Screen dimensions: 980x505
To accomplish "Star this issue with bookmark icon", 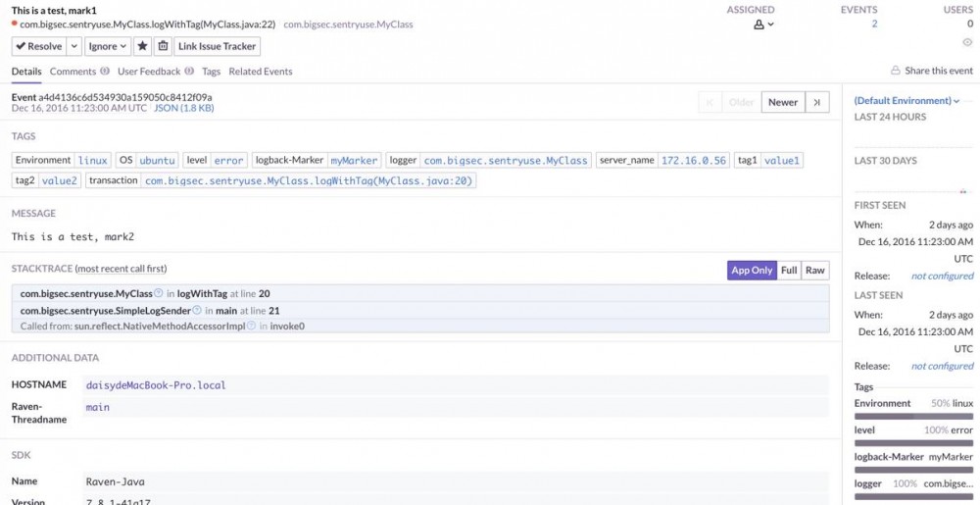I will pyautogui.click(x=142, y=46).
